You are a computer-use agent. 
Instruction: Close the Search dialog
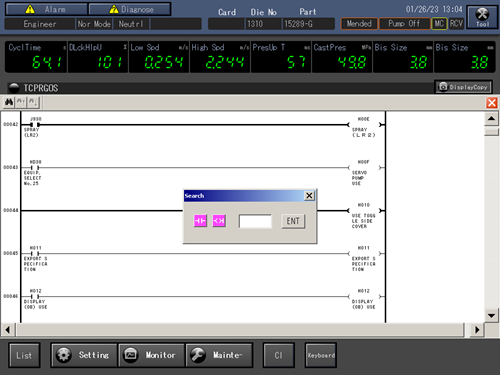click(x=309, y=195)
